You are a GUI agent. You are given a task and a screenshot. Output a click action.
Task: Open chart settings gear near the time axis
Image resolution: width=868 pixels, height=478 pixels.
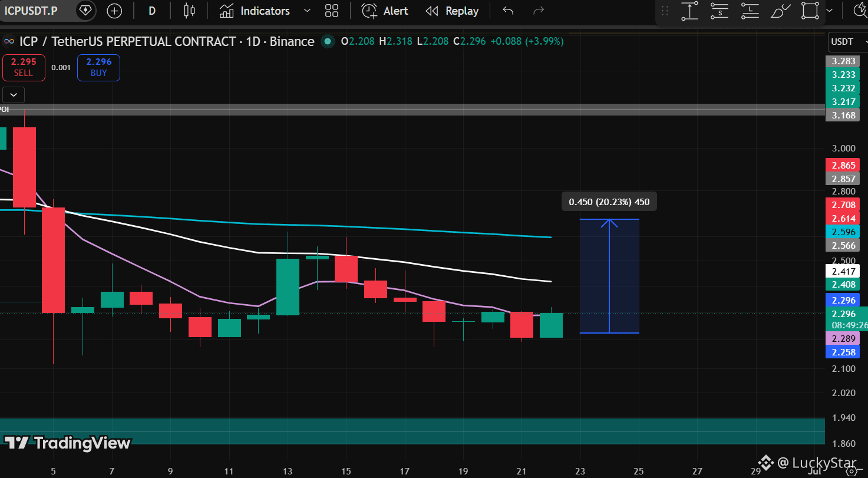coord(851,471)
